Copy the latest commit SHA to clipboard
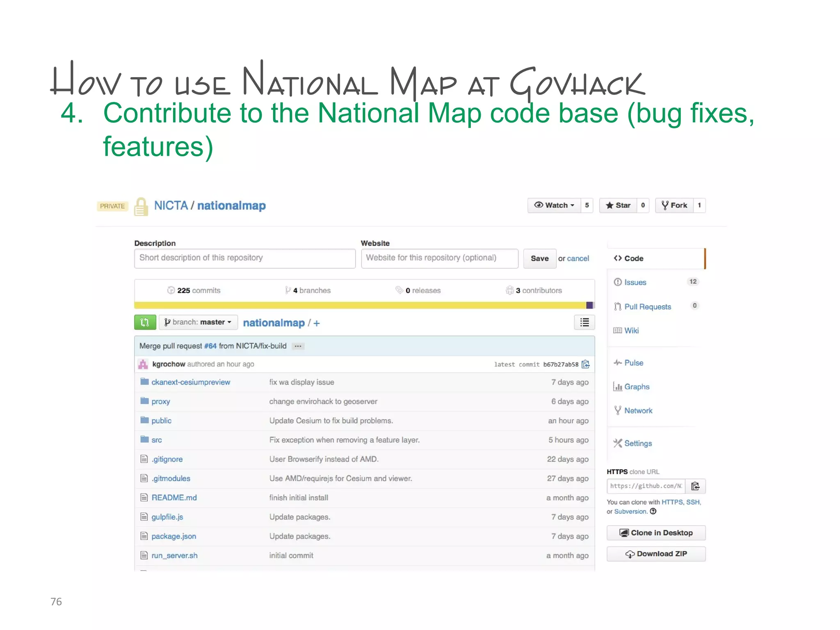Screen dimensions: 840x630 586,364
